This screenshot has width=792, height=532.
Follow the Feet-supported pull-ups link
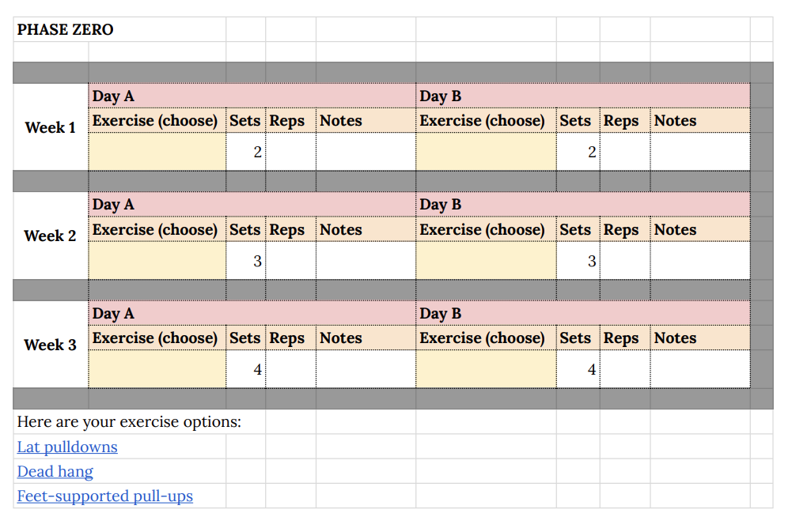coord(105,496)
